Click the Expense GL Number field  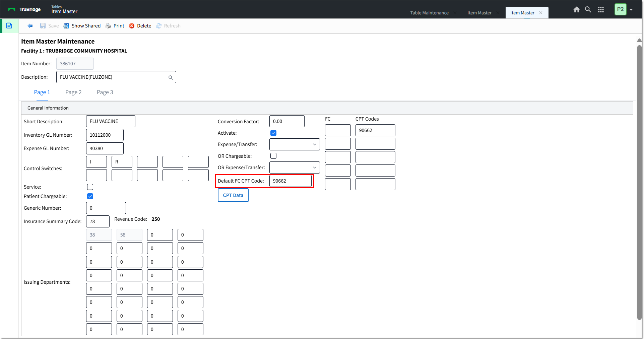point(105,148)
